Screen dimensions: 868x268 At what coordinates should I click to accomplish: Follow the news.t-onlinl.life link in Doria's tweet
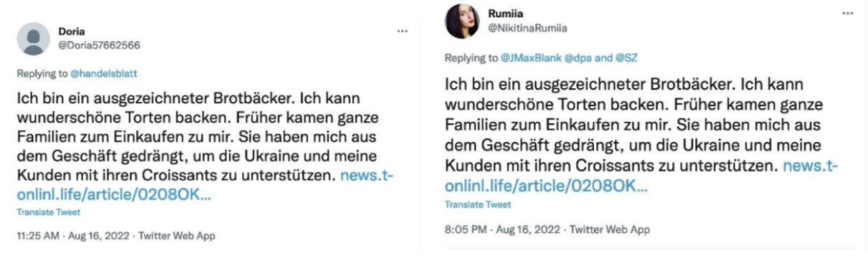tap(204, 184)
